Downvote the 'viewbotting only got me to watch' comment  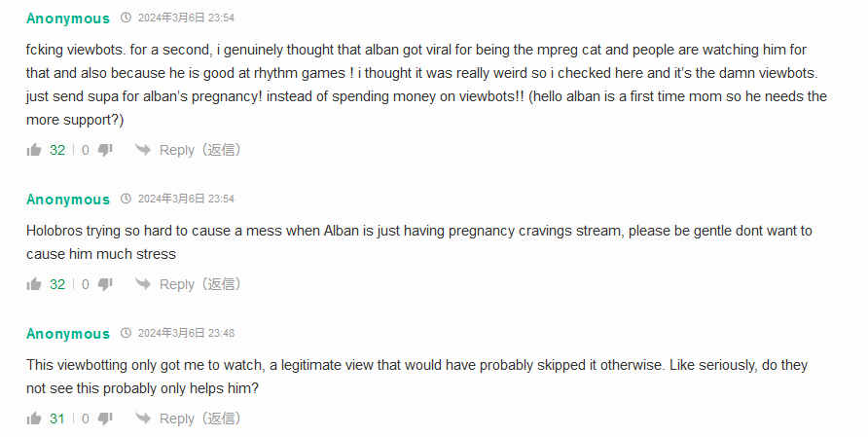[105, 419]
